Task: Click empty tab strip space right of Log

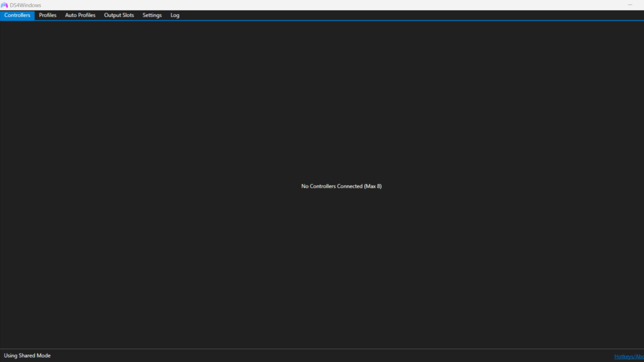Action: 377,15
